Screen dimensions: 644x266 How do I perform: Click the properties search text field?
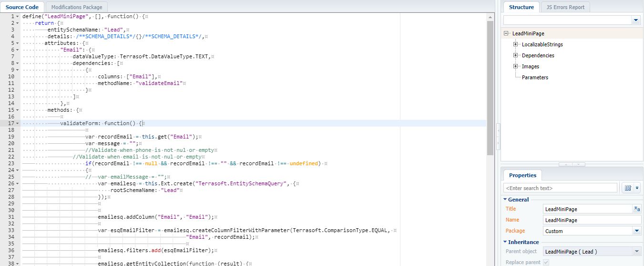560,188
